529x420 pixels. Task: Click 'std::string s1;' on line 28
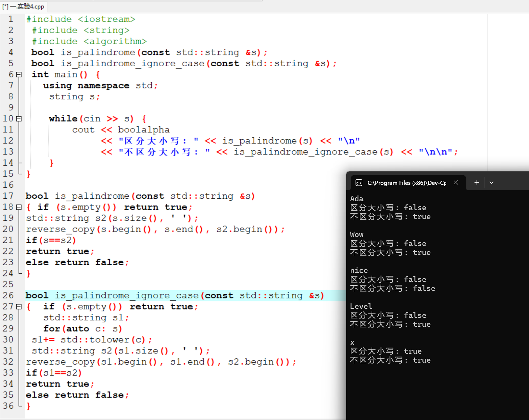[86, 318]
